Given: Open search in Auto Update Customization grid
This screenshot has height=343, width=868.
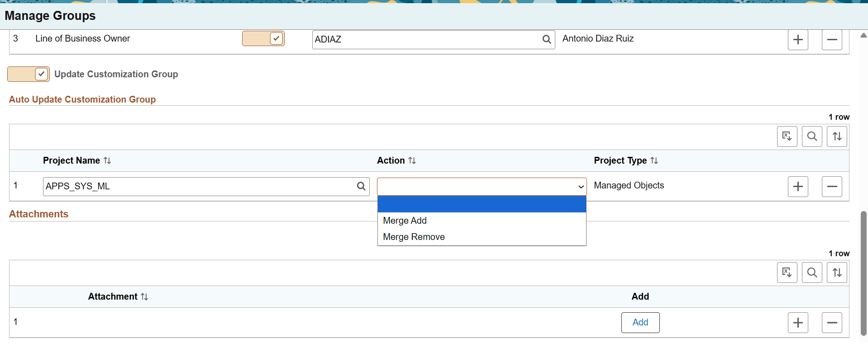Looking at the screenshot, I should pyautogui.click(x=812, y=136).
